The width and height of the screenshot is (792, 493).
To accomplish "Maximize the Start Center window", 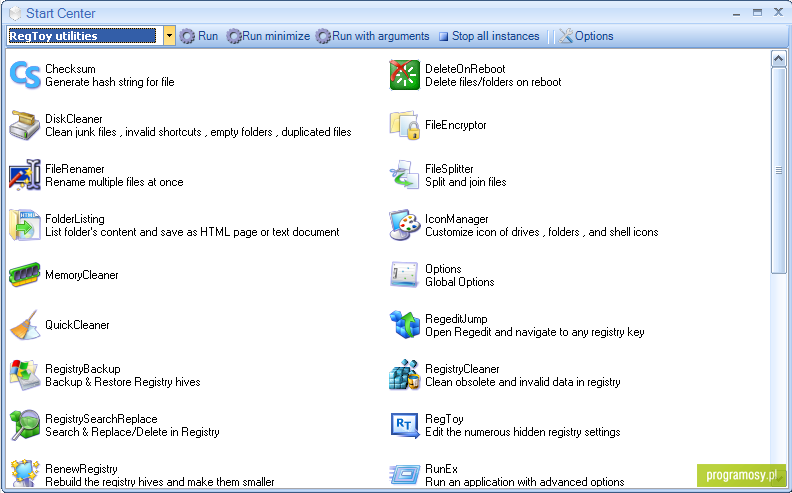I will (757, 13).
